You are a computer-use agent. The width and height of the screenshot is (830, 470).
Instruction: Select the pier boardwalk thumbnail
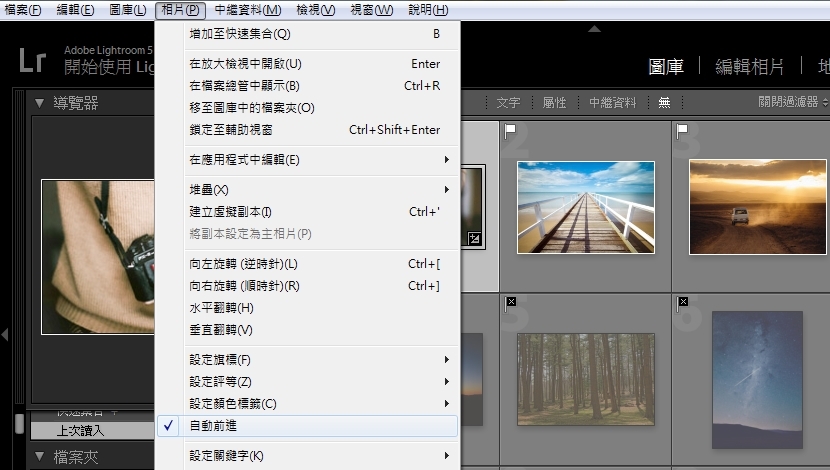(586, 207)
